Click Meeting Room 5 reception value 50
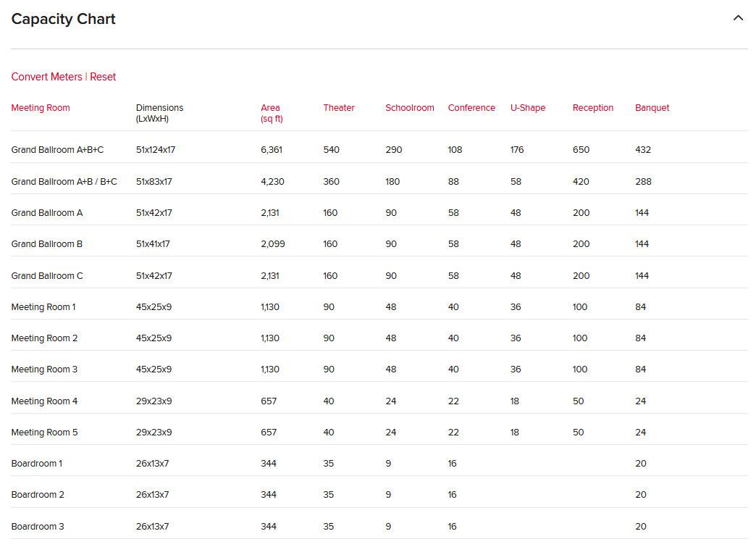This screenshot has height=547, width=756. point(578,433)
